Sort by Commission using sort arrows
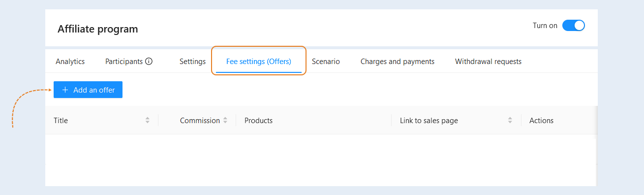This screenshot has width=644, height=195. [225, 120]
